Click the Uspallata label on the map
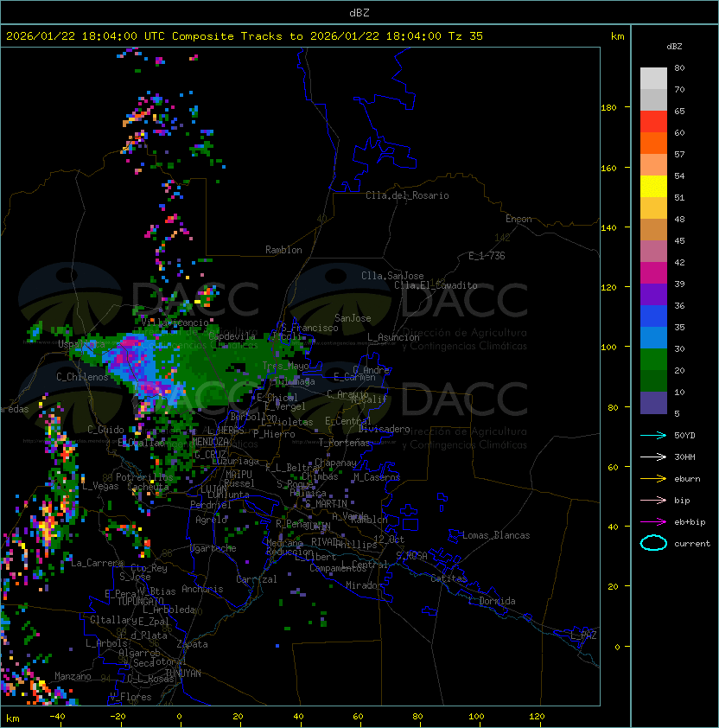Image resolution: width=719 pixels, height=728 pixels. pos(81,344)
